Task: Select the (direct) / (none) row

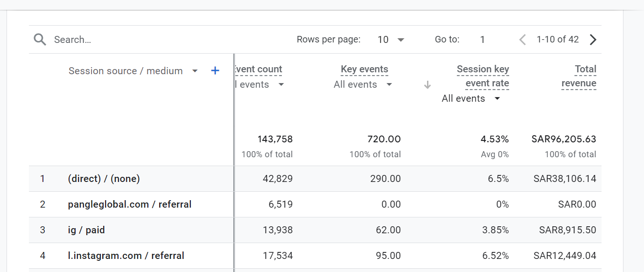Action: pyautogui.click(x=315, y=179)
